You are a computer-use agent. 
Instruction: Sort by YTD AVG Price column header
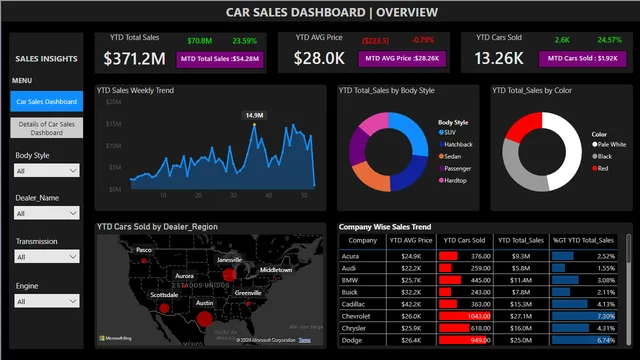tap(411, 240)
